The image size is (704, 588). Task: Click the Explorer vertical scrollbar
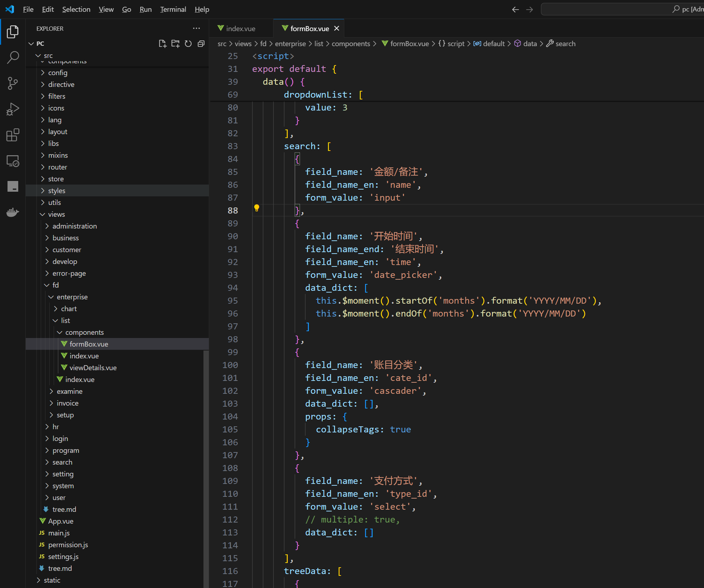206,469
